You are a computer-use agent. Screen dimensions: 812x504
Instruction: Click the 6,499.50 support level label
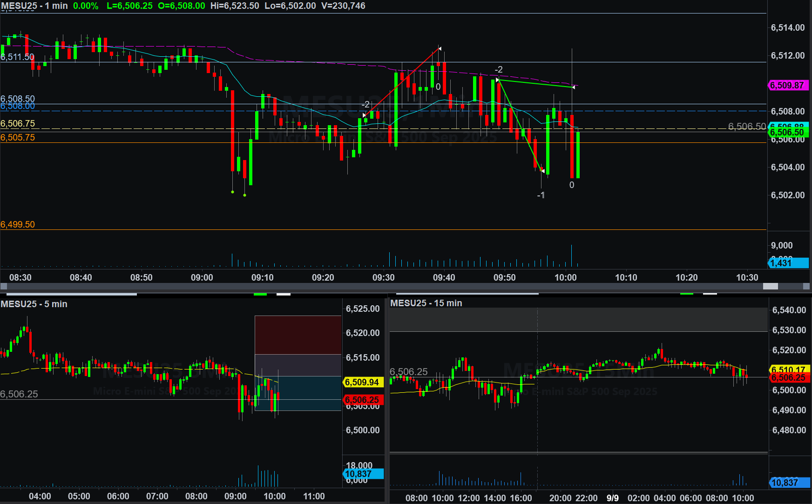(18, 224)
